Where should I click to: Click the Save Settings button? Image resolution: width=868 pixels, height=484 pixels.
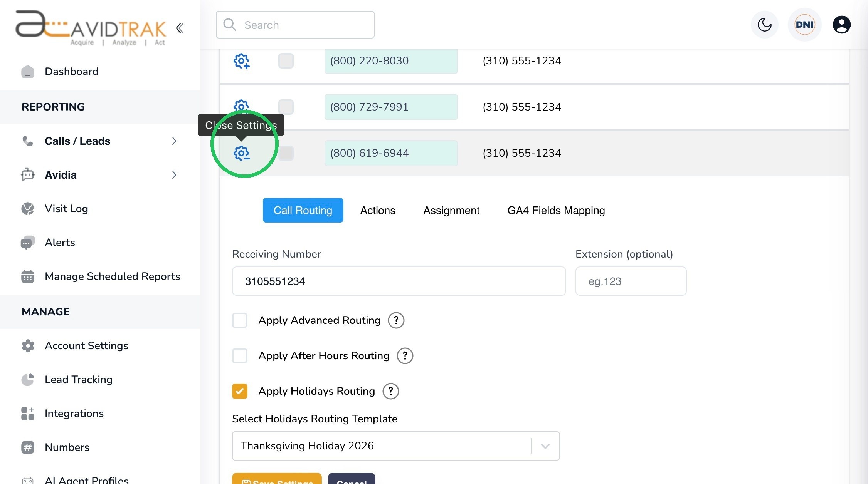(277, 479)
